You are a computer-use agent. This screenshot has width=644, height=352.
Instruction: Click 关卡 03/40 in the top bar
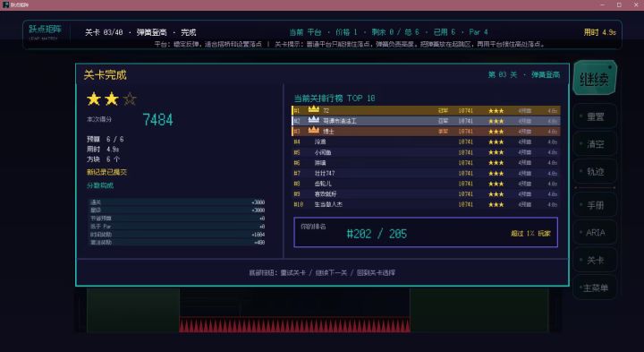(x=104, y=32)
